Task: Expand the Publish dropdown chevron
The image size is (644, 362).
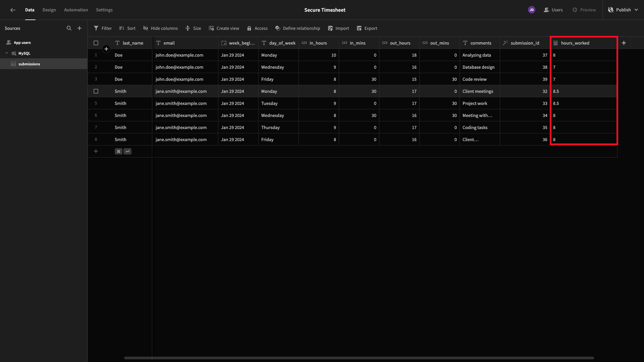Action: click(636, 10)
